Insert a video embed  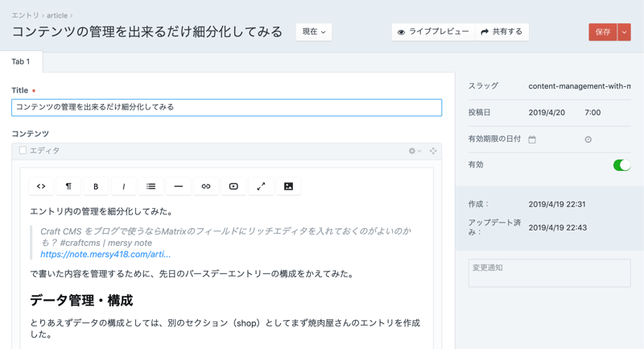233,186
